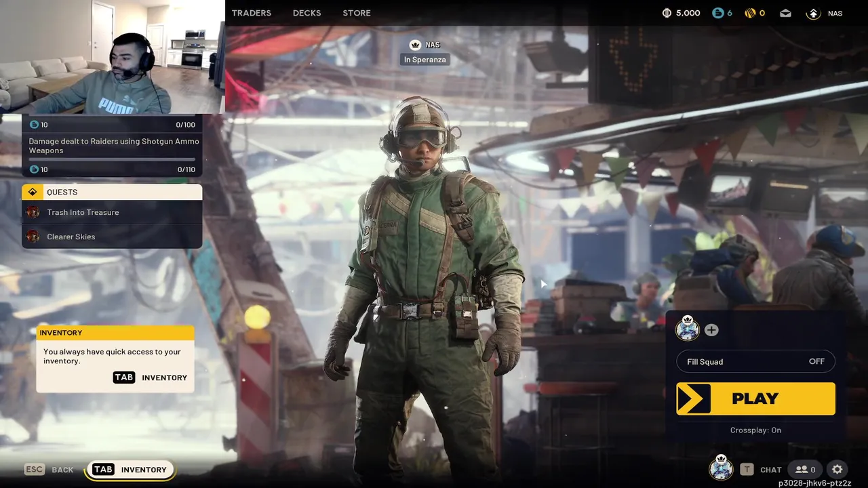This screenshot has height=488, width=868.
Task: Open Chat with the T key button
Action: (761, 470)
